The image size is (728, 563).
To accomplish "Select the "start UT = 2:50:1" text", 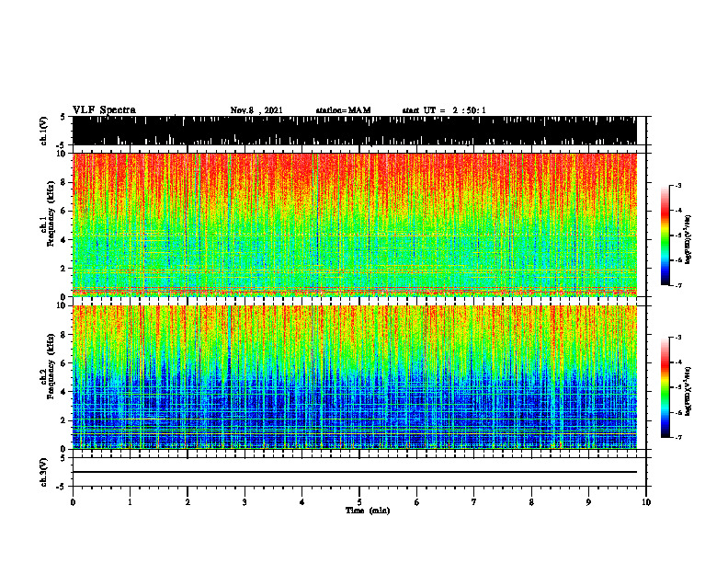I will click(x=444, y=110).
